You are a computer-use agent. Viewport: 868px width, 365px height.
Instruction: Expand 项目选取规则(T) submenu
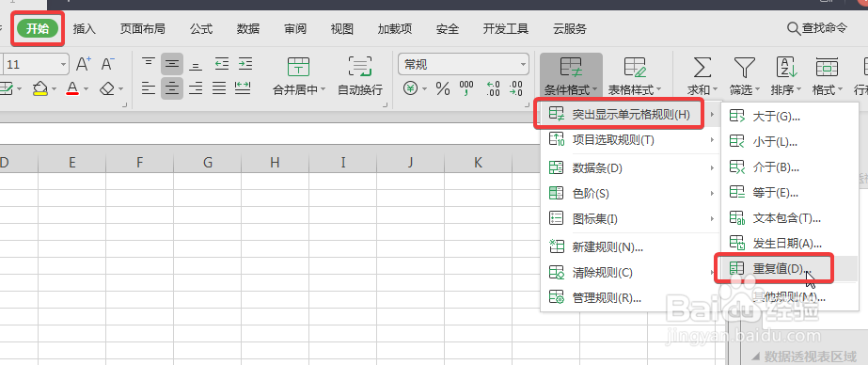coord(630,140)
